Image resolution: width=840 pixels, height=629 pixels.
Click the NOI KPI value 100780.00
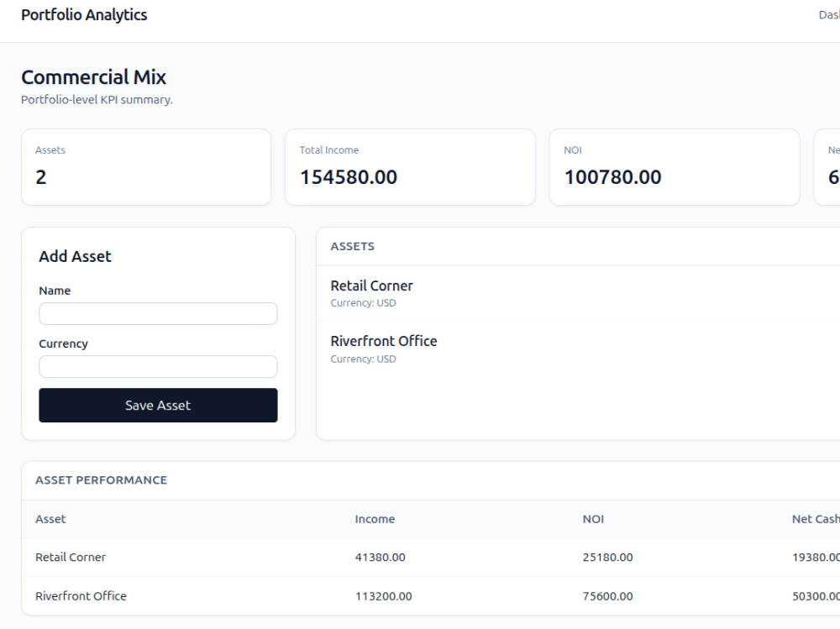pyautogui.click(x=613, y=177)
